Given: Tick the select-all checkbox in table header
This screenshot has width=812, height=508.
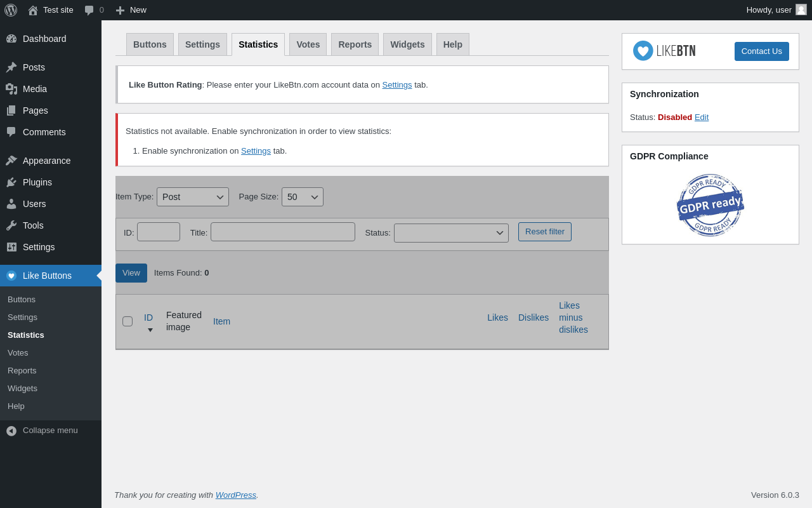Looking at the screenshot, I should [x=128, y=321].
